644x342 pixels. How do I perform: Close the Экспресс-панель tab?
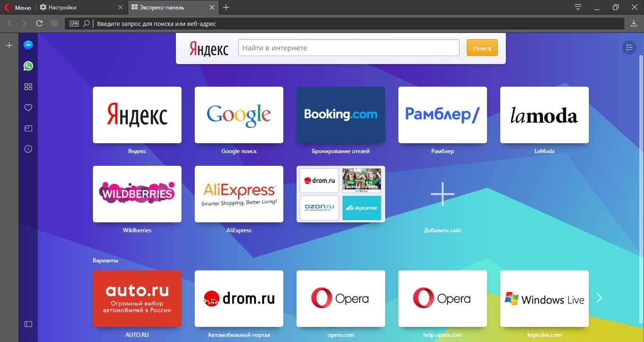pyautogui.click(x=212, y=8)
